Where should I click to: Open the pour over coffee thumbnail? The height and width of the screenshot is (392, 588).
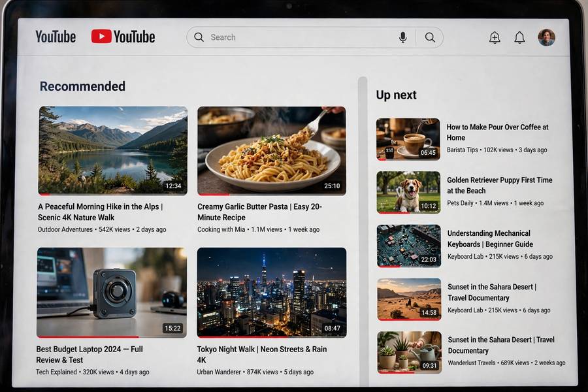408,139
